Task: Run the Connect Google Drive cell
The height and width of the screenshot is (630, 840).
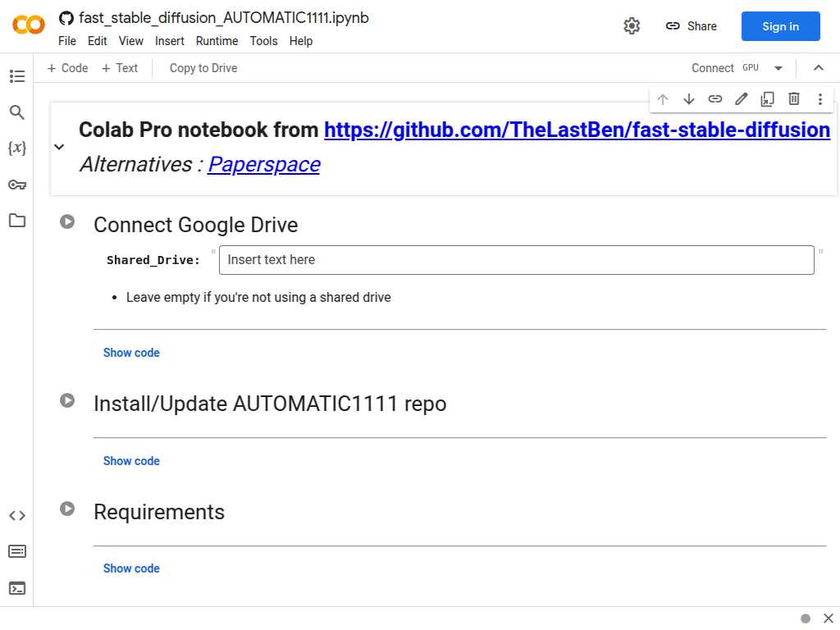Action: tap(67, 221)
